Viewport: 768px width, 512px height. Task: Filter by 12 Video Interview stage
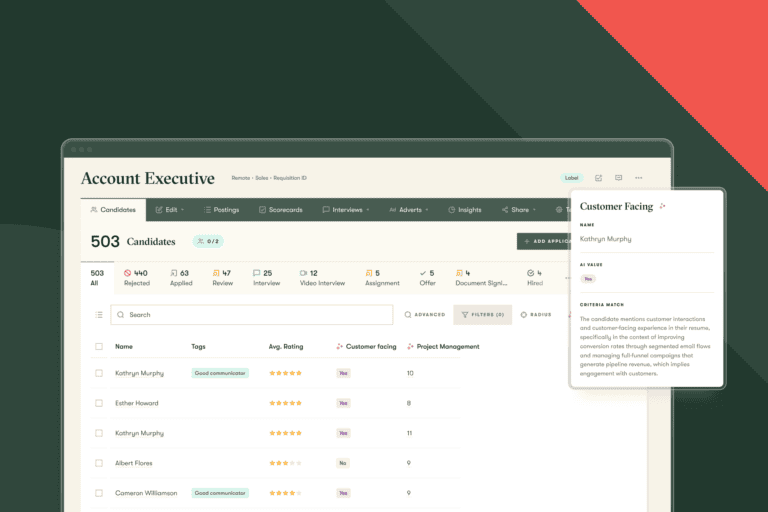(x=322, y=278)
